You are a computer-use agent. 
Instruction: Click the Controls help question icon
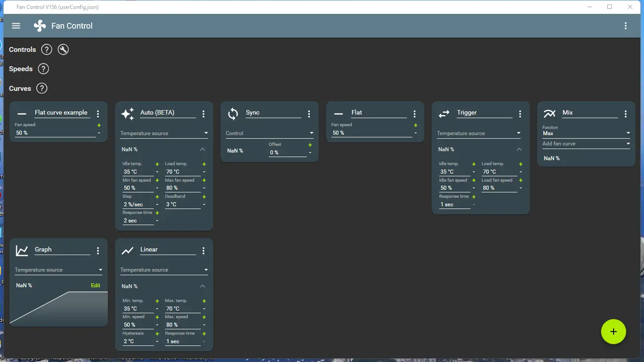[x=47, y=50]
